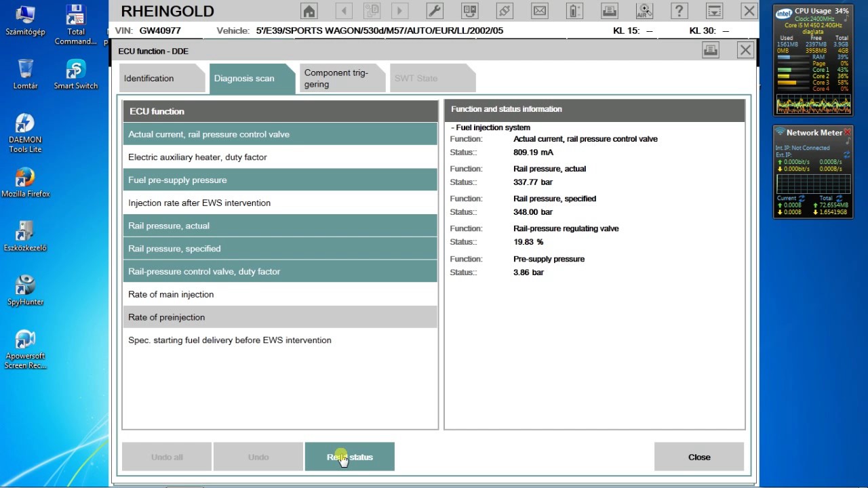Click the Core 3 usage bar

point(793,83)
